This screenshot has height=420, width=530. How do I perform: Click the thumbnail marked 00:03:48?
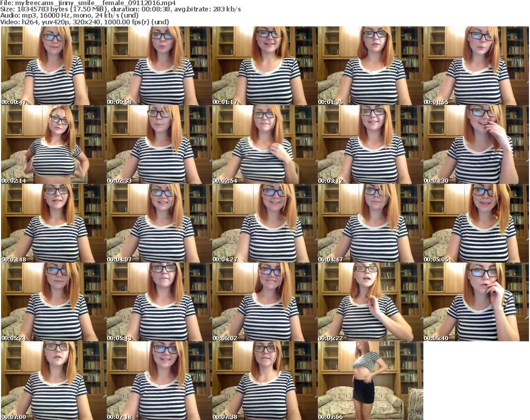(53, 223)
